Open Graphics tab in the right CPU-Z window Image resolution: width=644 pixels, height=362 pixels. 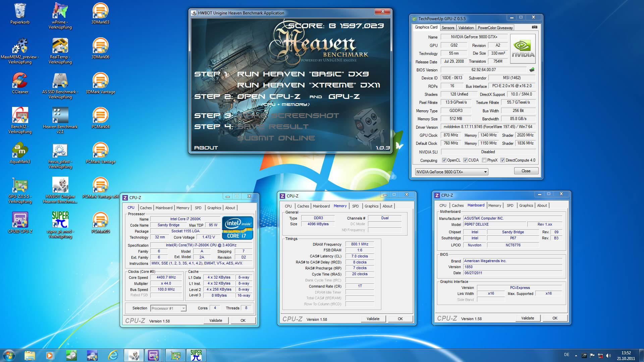tap(526, 205)
